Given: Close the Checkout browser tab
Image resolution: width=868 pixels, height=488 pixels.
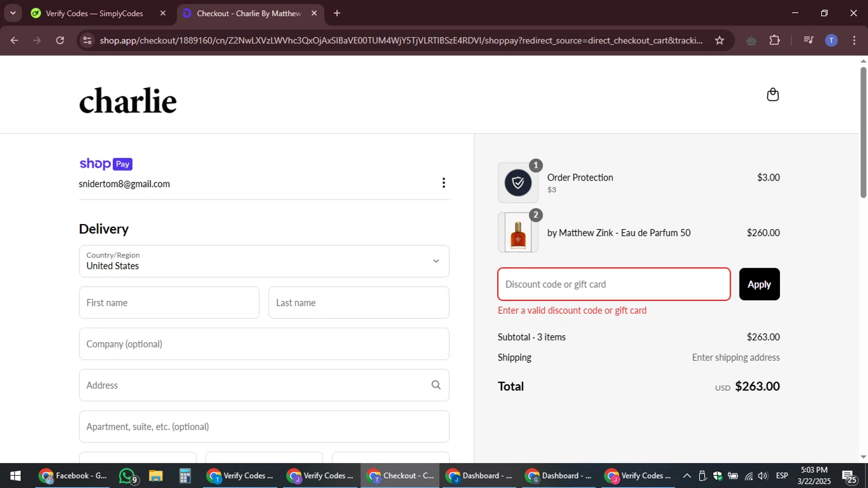Looking at the screenshot, I should pos(314,13).
